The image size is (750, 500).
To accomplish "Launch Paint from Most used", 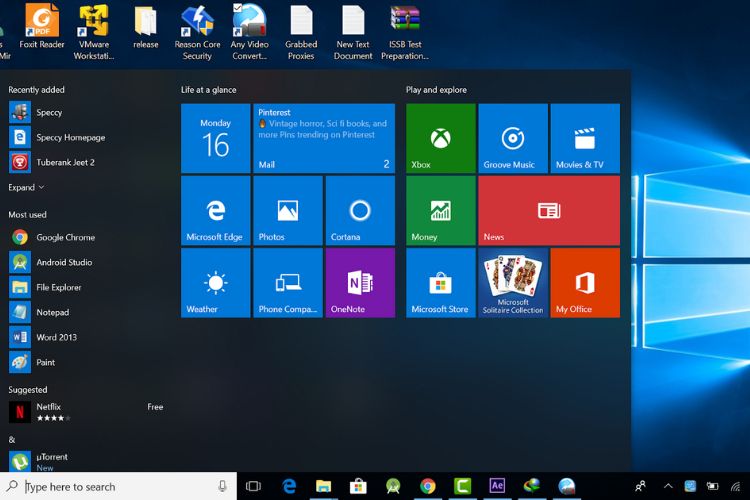I will pos(86,362).
